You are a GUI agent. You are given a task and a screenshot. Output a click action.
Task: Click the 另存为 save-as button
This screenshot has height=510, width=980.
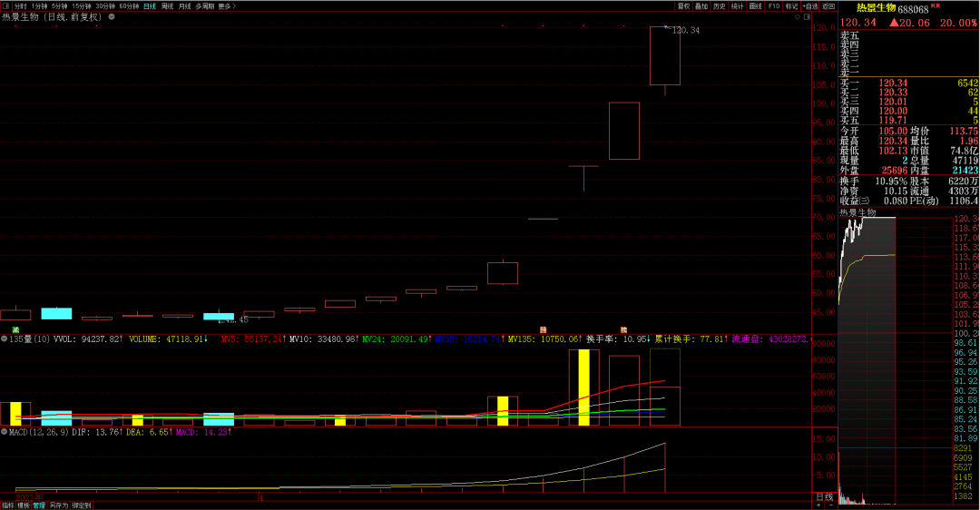click(x=59, y=505)
